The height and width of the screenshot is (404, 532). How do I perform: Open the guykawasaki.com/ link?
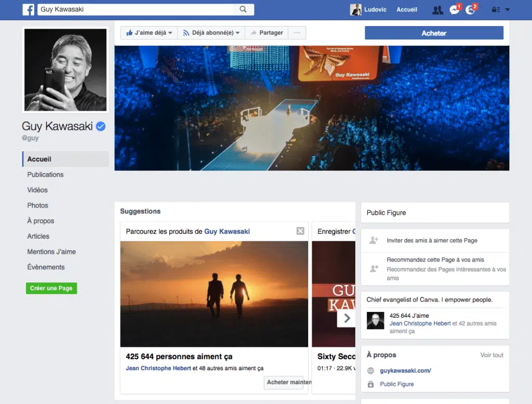click(x=405, y=371)
